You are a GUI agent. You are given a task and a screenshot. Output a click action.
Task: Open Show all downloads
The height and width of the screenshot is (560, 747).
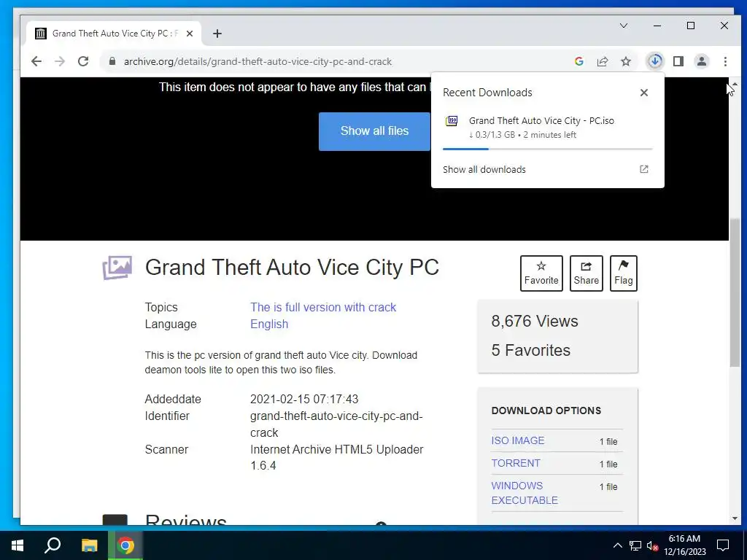(x=484, y=169)
